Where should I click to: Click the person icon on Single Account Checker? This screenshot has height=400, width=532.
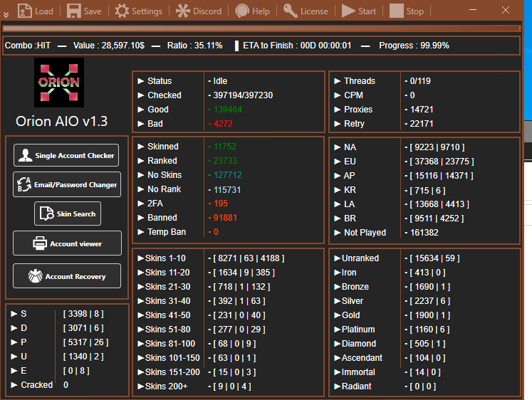click(x=25, y=155)
